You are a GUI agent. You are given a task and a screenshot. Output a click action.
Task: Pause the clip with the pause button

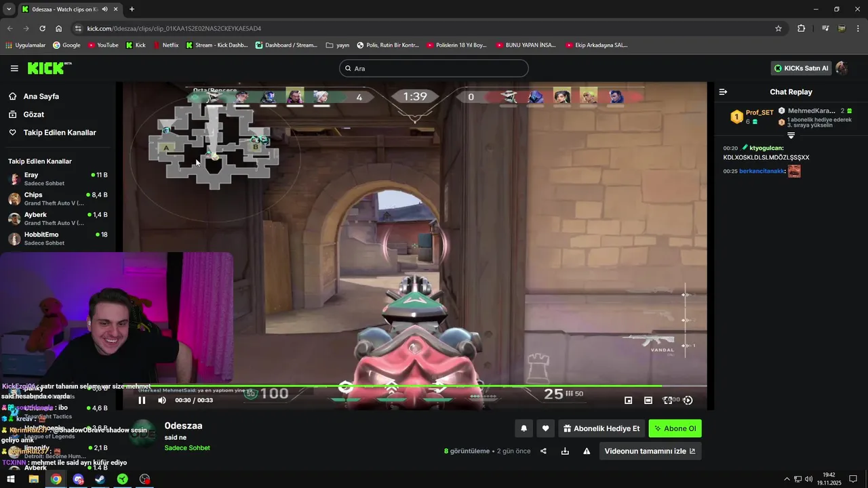[x=142, y=401]
